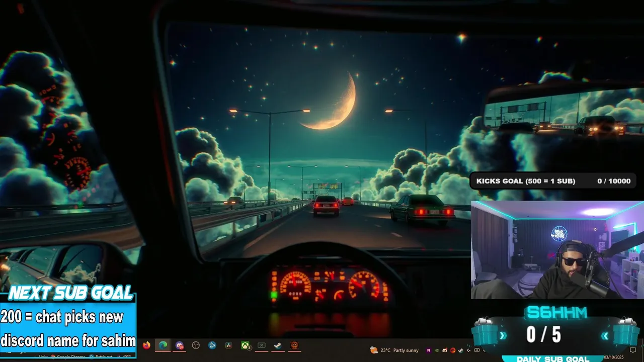Open DaVinci Resolve taskbar icon

(228, 345)
